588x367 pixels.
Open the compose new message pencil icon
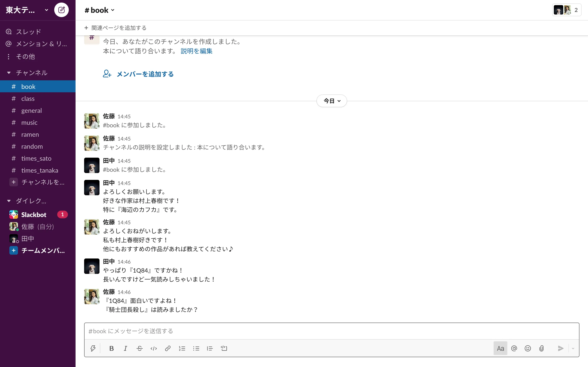coord(62,10)
